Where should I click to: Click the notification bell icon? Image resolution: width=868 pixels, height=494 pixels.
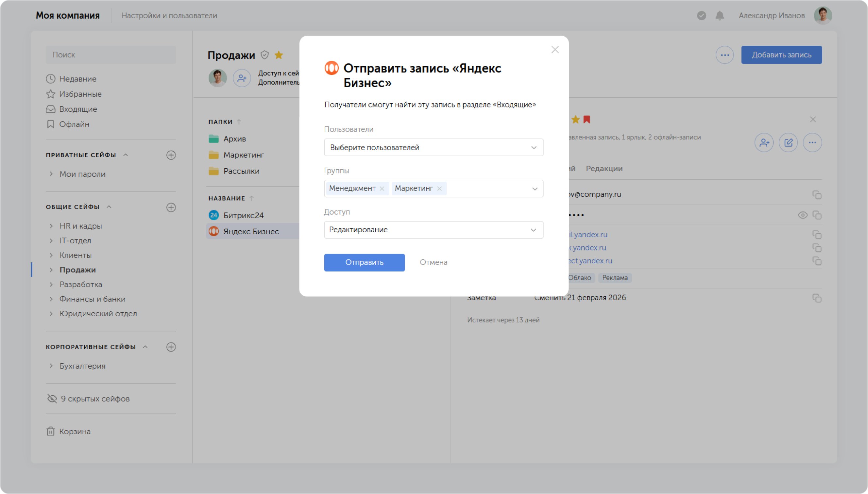719,16
